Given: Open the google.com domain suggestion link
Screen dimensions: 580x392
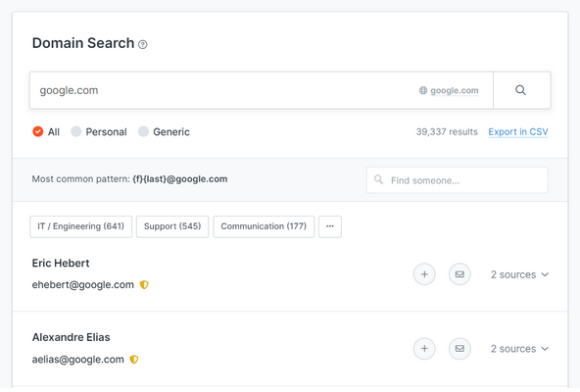Looking at the screenshot, I should (455, 90).
